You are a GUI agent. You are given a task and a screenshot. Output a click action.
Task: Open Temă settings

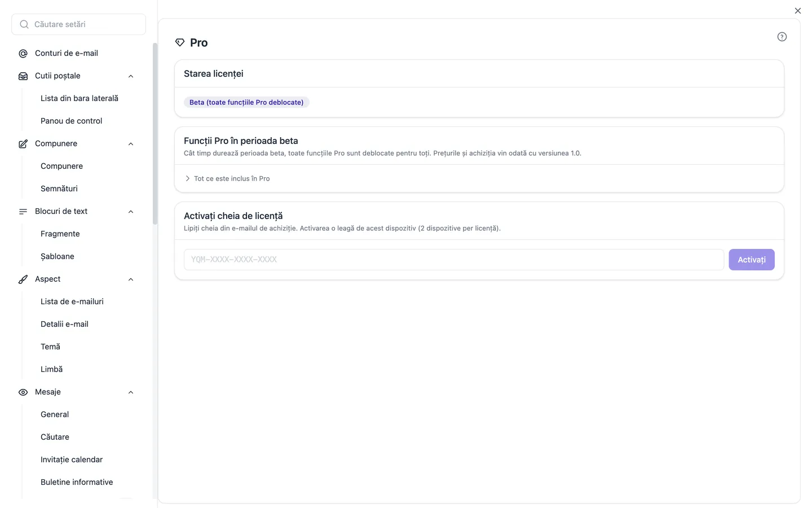[x=51, y=347]
